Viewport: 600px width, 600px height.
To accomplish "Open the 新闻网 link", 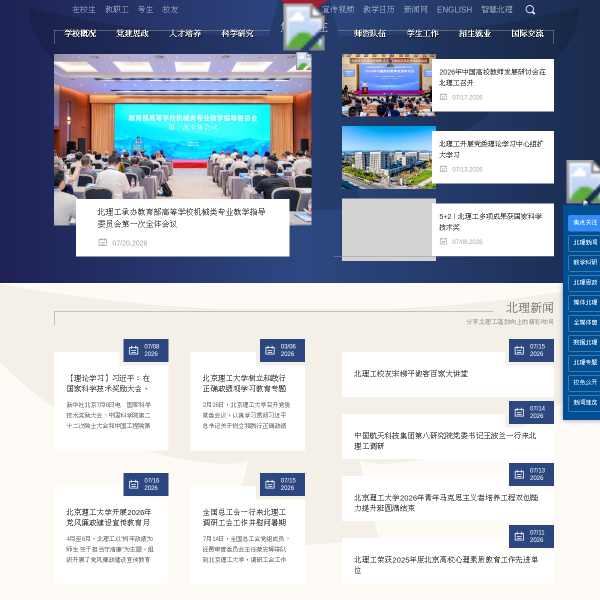I will pos(416,10).
